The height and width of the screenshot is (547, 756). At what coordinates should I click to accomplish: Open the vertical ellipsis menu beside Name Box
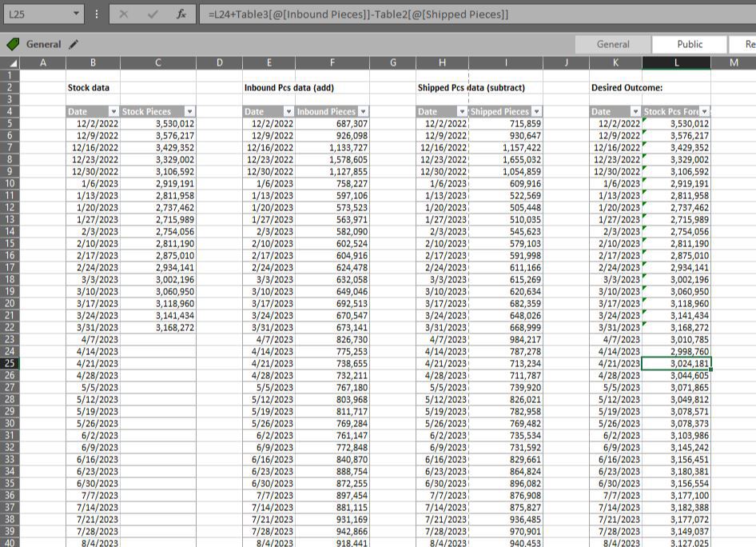[95, 14]
